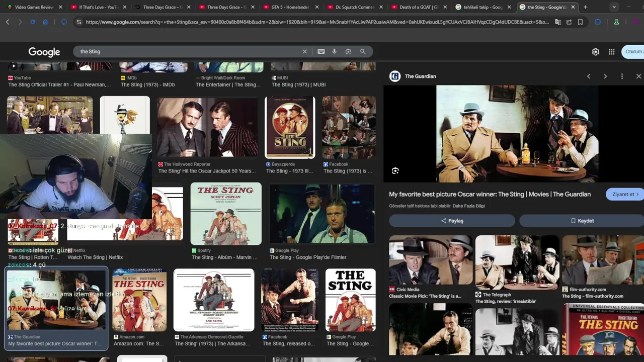This screenshot has width=644, height=362.
Task: Open the Daha Fazla Bilgi link
Action: point(468,206)
